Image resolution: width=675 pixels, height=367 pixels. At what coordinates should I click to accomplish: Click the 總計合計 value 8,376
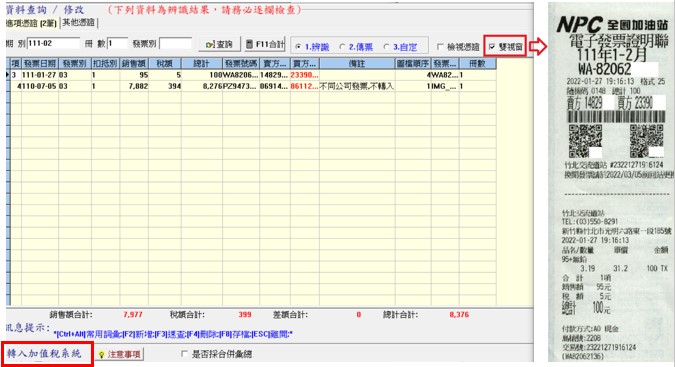459,315
